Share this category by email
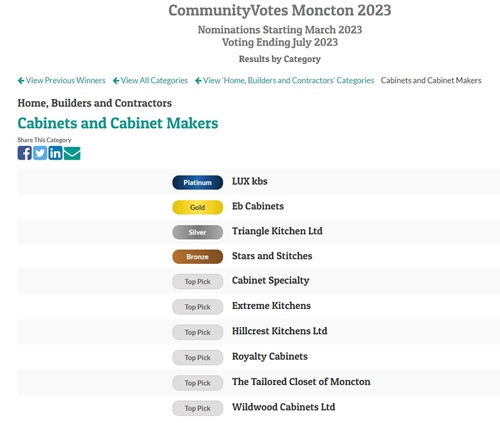This screenshot has height=423, width=500. tap(72, 153)
